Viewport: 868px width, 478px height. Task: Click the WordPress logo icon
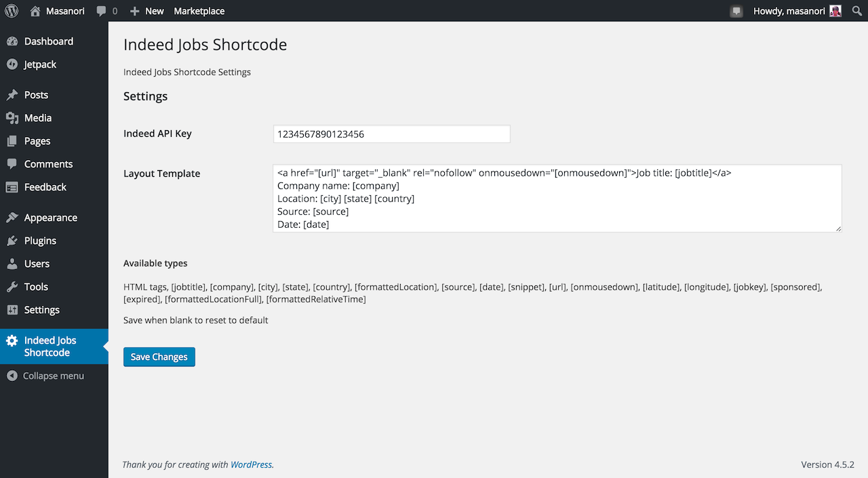12,11
